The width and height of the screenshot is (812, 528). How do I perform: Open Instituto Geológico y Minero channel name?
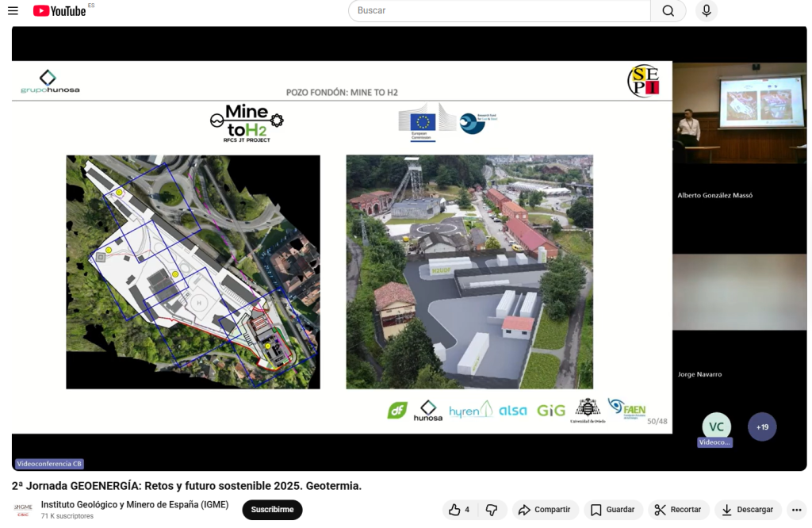[135, 505]
